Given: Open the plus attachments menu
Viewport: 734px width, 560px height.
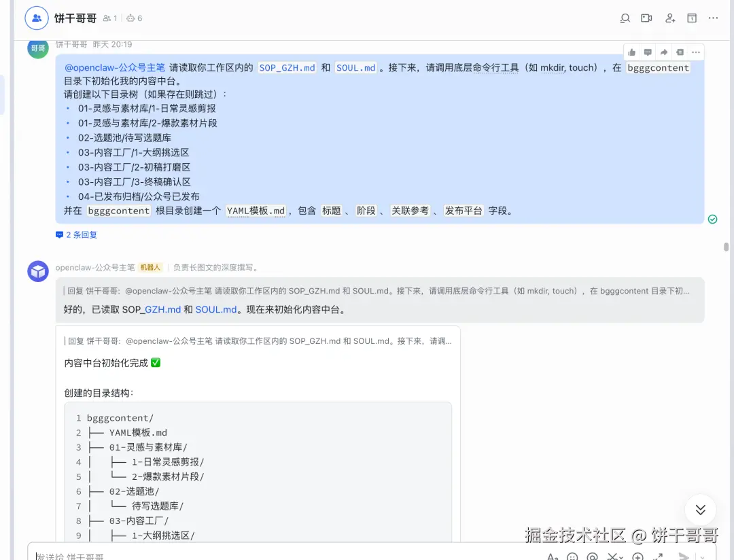Looking at the screenshot, I should coord(637,557).
